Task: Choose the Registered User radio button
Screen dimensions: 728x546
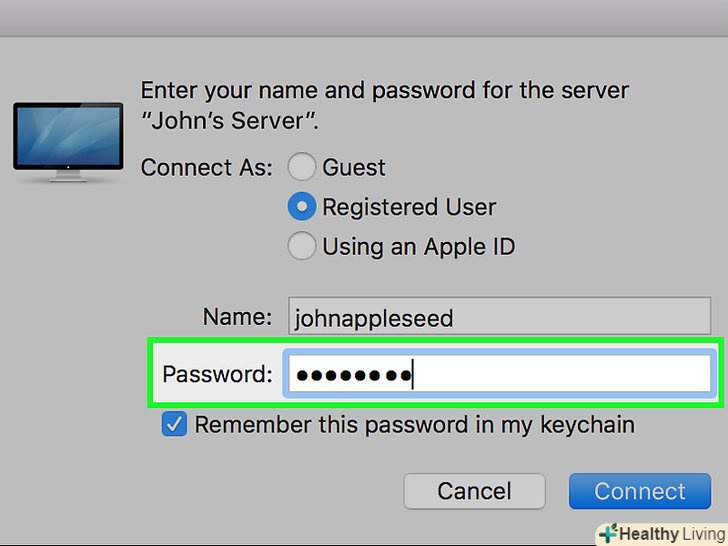Action: click(x=303, y=207)
